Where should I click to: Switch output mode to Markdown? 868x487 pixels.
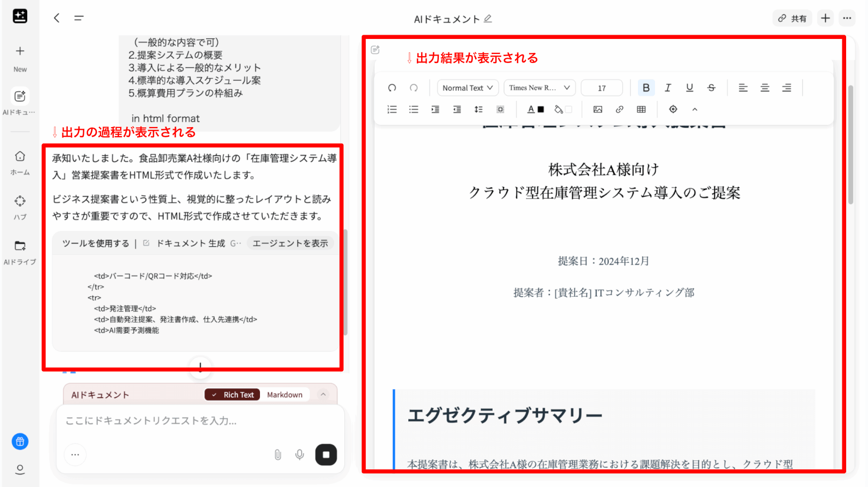285,395
